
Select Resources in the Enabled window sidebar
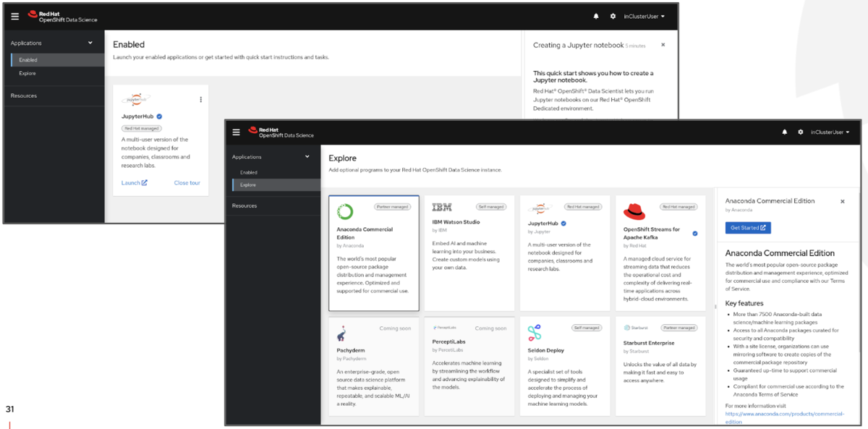pyautogui.click(x=54, y=95)
